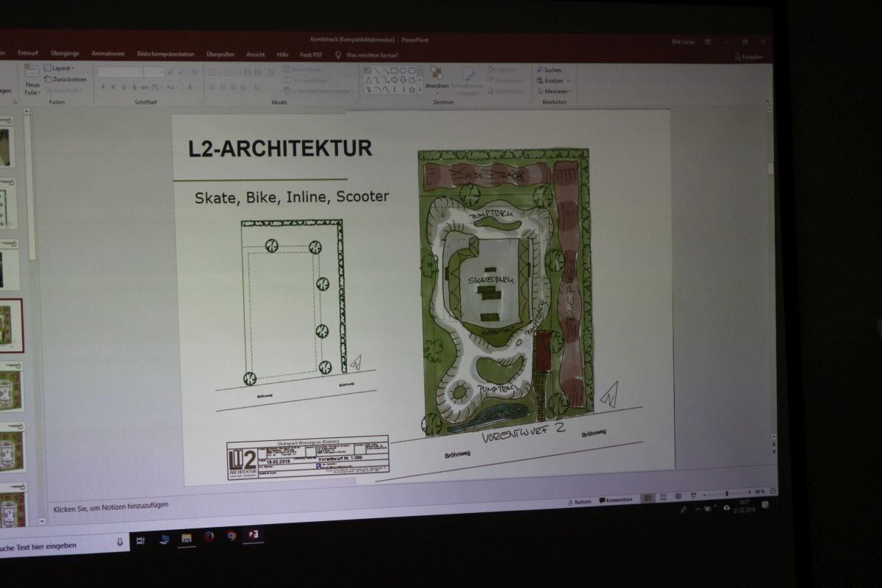The width and height of the screenshot is (882, 588).
Task: Click the ribbon display options icon
Action: (x=707, y=43)
